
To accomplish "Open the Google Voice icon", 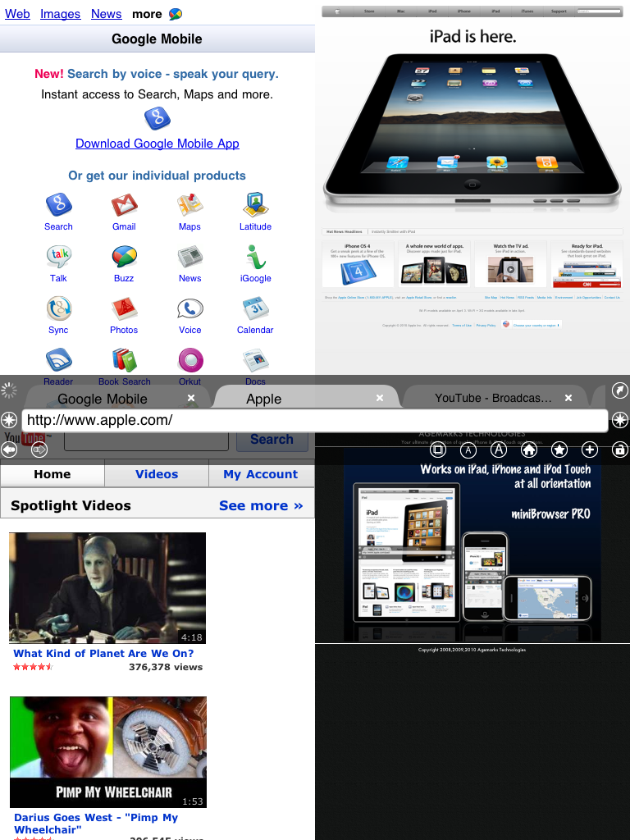I will pos(190,308).
